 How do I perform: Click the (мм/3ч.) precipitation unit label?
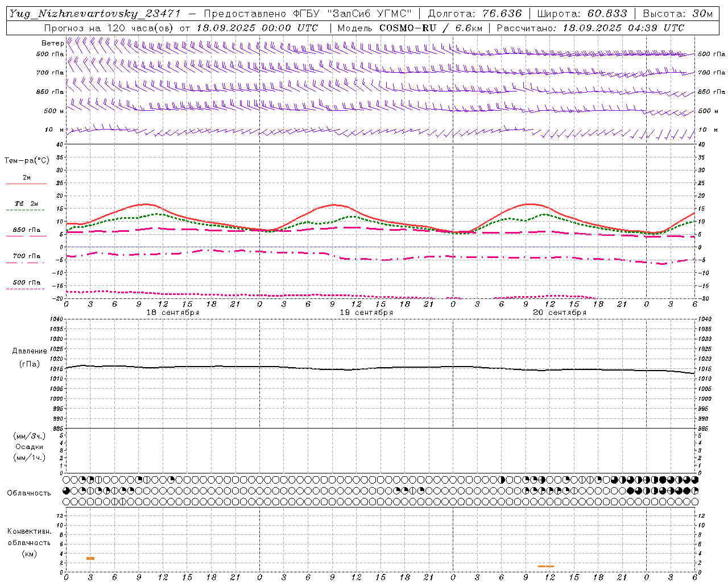[30, 436]
